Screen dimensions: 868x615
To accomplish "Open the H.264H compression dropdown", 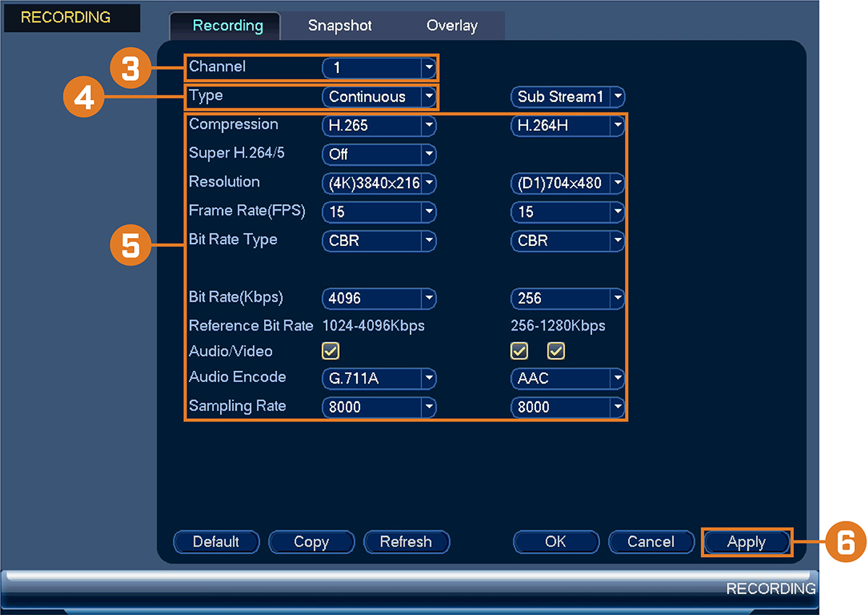I will point(568,125).
